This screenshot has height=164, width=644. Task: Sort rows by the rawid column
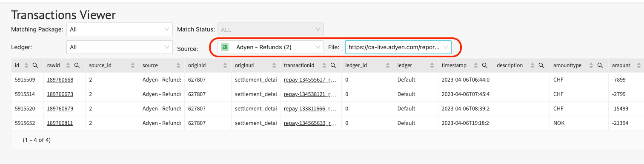pos(68,65)
